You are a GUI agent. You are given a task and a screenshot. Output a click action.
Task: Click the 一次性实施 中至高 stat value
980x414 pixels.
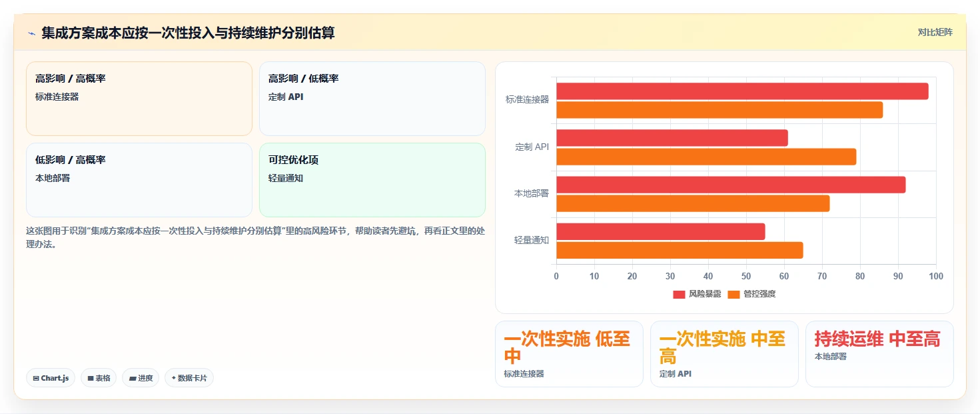pyautogui.click(x=722, y=347)
